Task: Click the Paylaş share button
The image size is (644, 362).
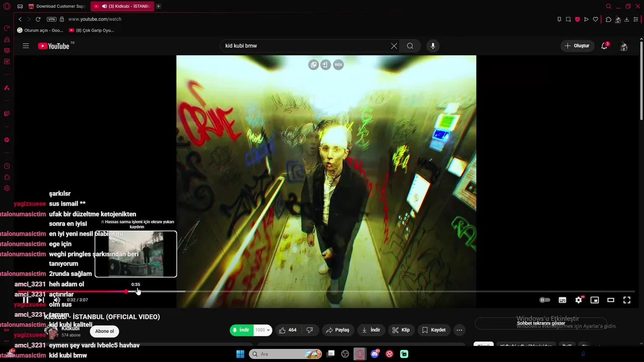Action: pos(338,330)
